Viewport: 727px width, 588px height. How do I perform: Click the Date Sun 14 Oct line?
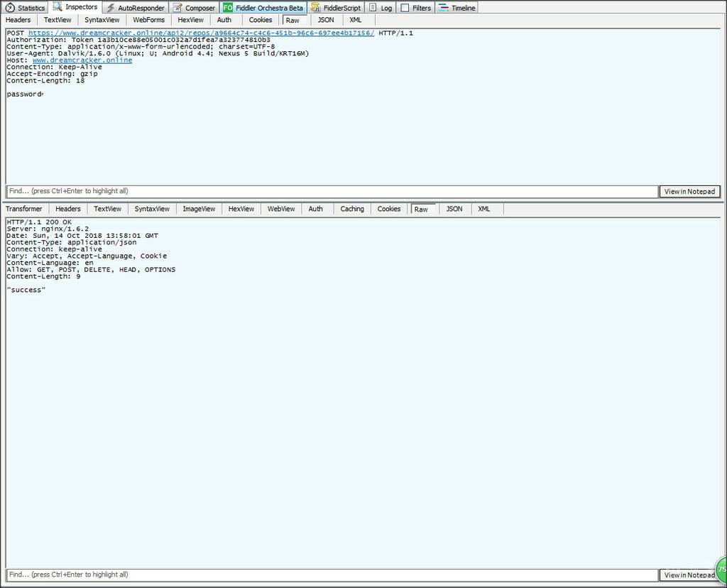point(82,236)
